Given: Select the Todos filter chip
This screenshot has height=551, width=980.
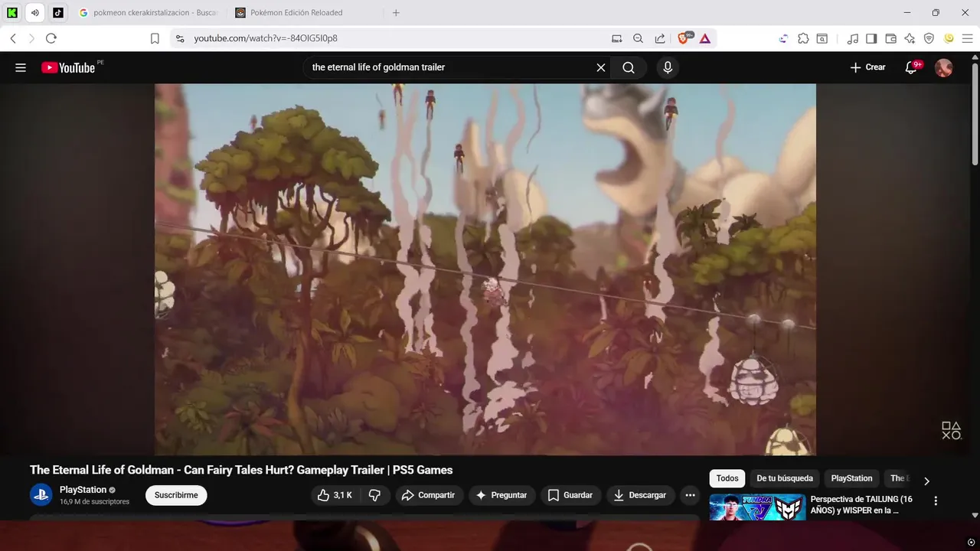Looking at the screenshot, I should 727,478.
